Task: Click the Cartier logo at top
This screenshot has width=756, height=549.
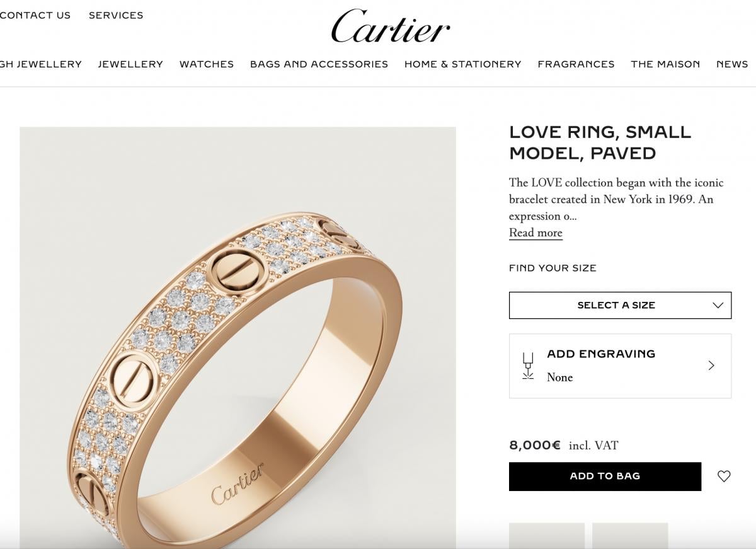Action: pos(391,26)
